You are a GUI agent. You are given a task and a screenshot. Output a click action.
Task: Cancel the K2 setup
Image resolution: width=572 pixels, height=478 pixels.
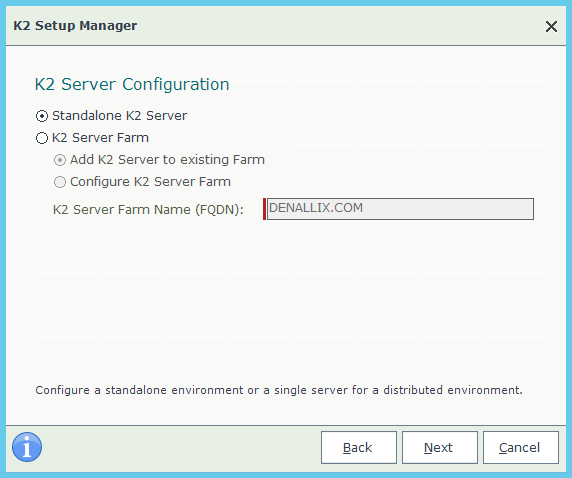pyautogui.click(x=521, y=447)
